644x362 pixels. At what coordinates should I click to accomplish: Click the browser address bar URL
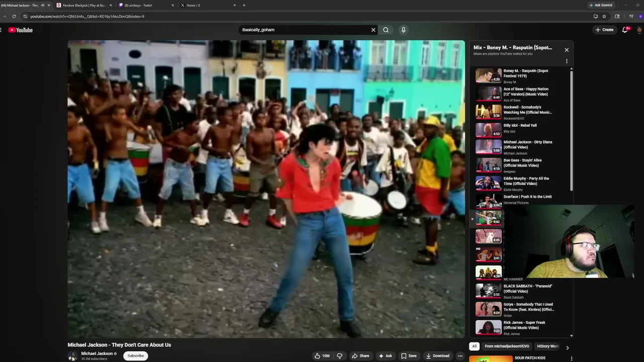[x=87, y=16]
